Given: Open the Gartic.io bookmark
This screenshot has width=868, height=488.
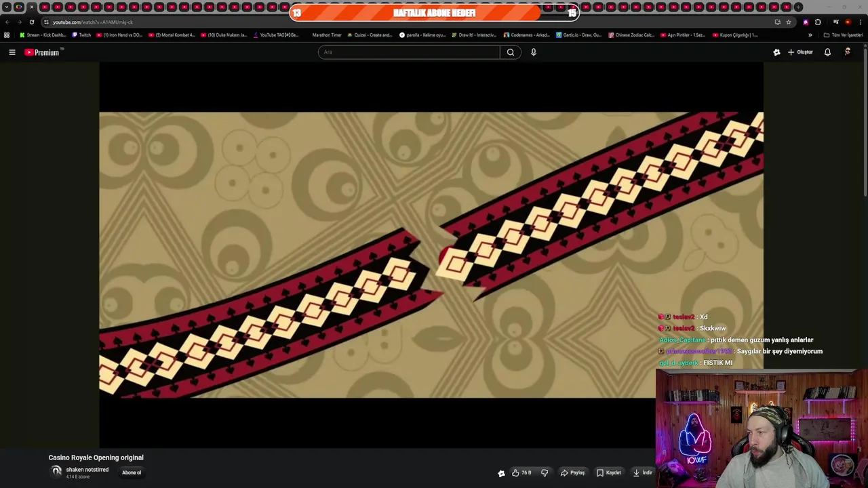Looking at the screenshot, I should (x=578, y=35).
